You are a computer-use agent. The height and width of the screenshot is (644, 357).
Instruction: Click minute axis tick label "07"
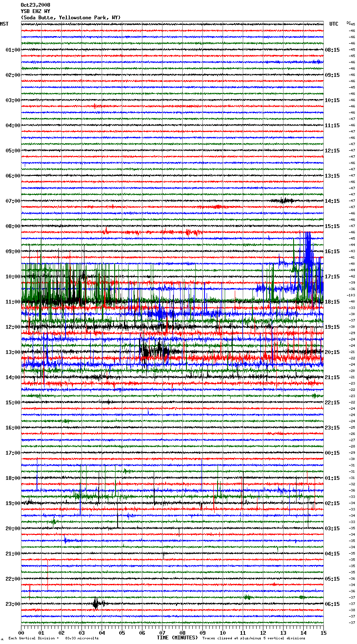pyautogui.click(x=162, y=633)
